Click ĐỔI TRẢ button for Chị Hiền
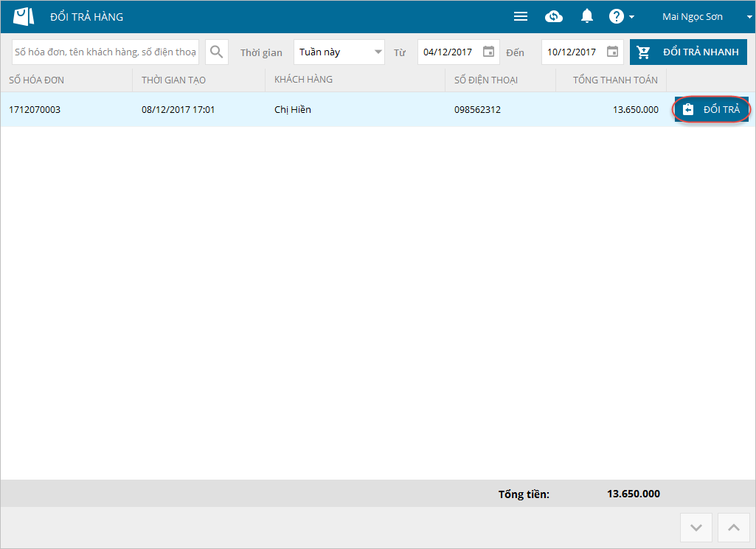The height and width of the screenshot is (549, 756). pyautogui.click(x=711, y=109)
